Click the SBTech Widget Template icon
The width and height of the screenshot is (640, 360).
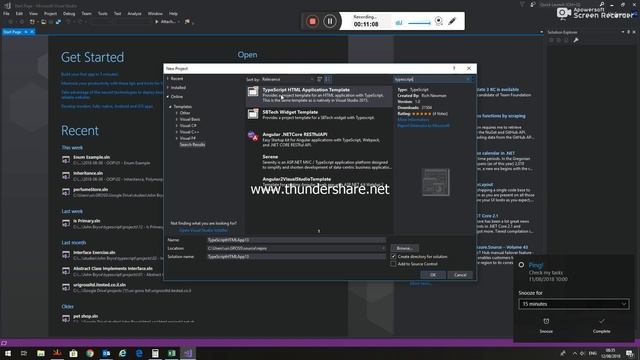click(x=253, y=114)
